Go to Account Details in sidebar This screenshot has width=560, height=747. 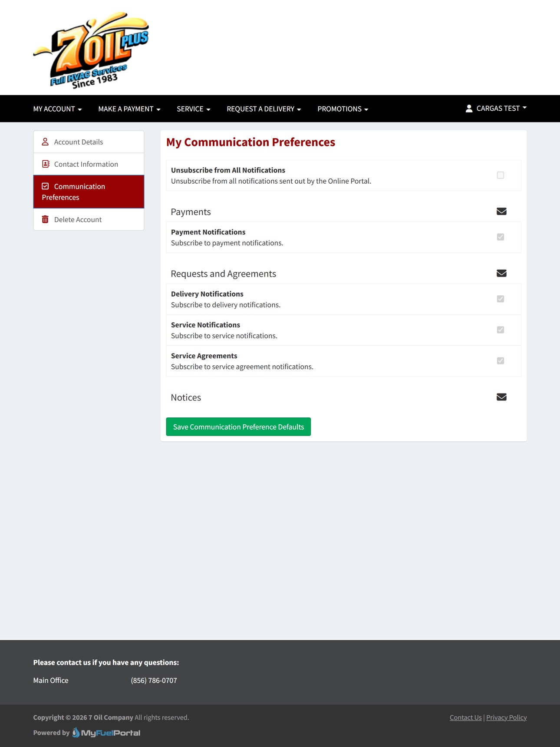[89, 142]
